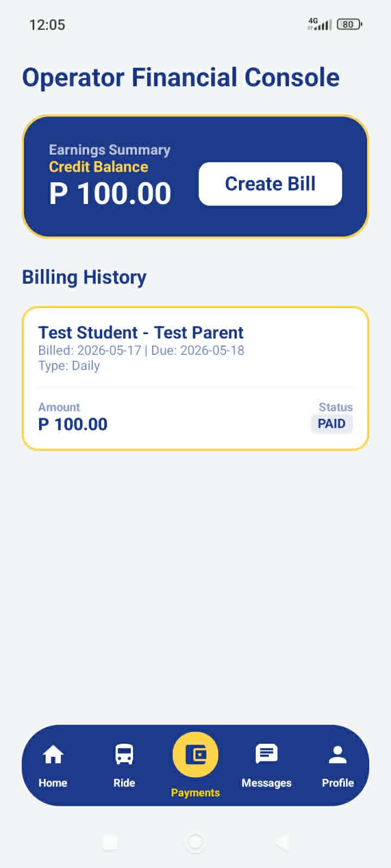Switch to the Home tab label

53,783
